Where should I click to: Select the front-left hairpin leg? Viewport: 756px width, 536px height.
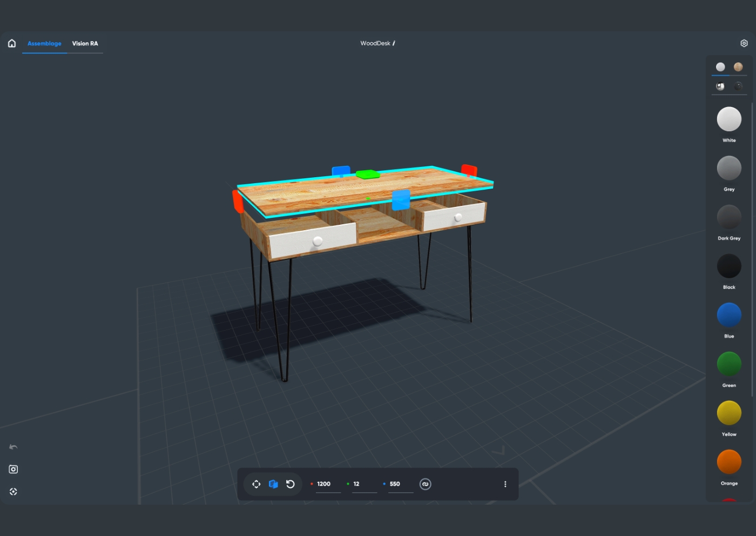point(280,320)
